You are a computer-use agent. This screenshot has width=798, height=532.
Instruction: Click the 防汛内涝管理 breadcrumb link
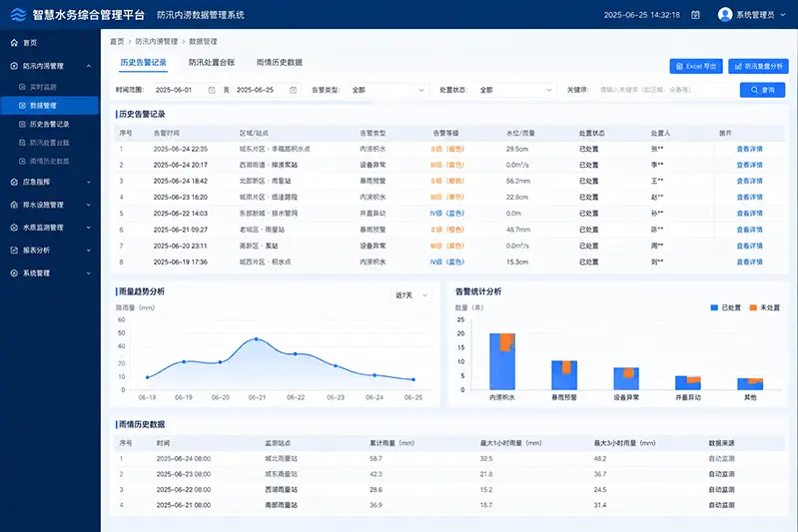coord(156,41)
